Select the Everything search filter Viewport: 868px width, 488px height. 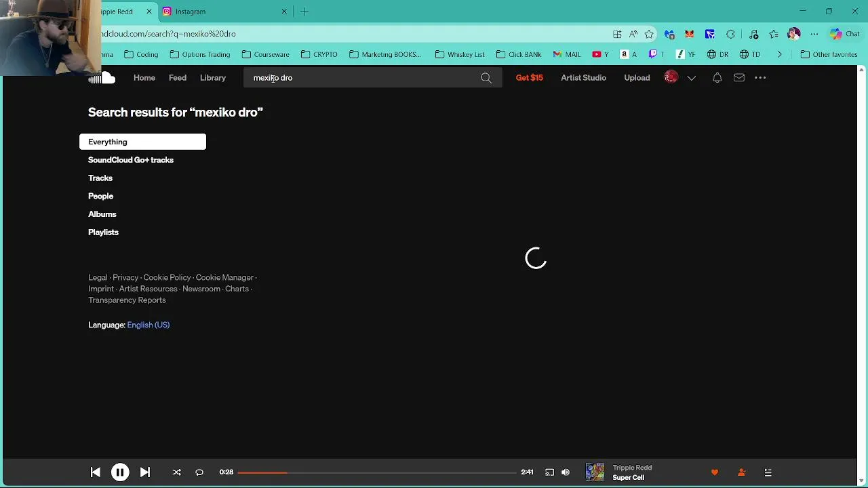(142, 142)
